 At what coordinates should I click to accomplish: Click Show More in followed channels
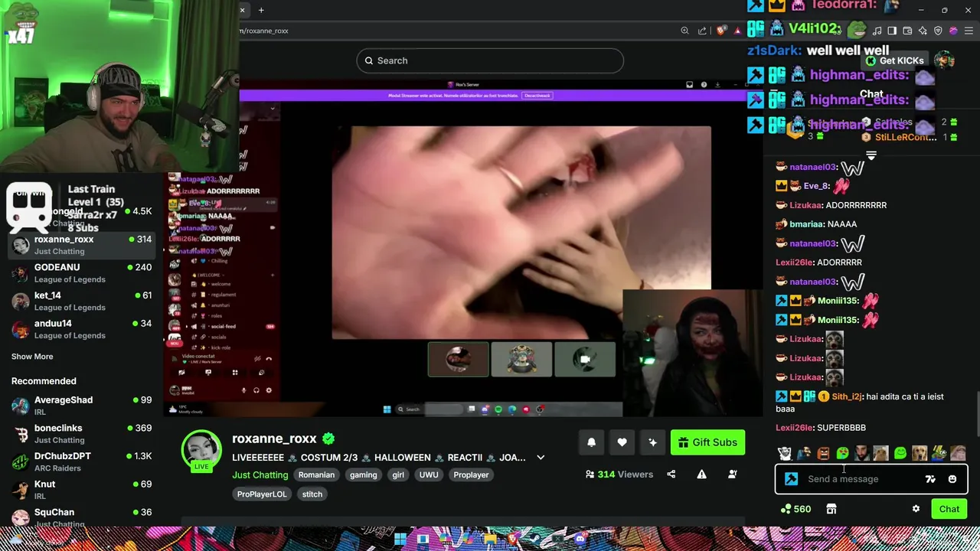(x=32, y=357)
